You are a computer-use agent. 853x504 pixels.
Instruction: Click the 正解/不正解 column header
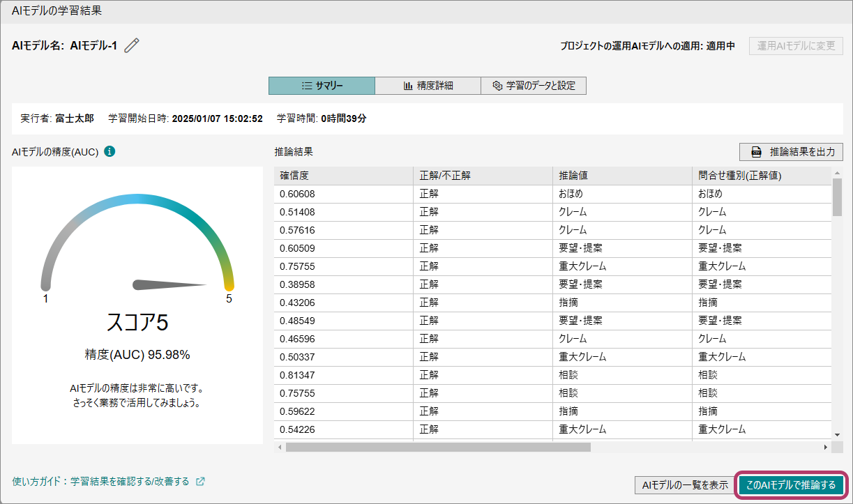(x=483, y=176)
